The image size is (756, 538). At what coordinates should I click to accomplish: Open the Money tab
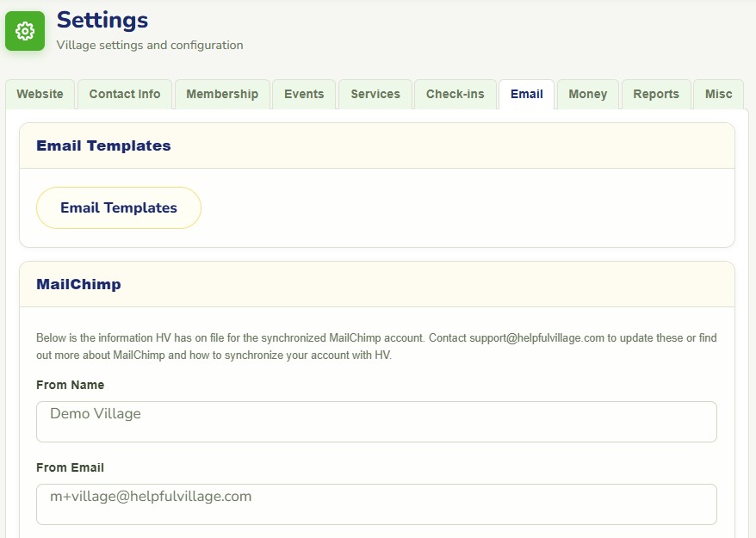[588, 94]
